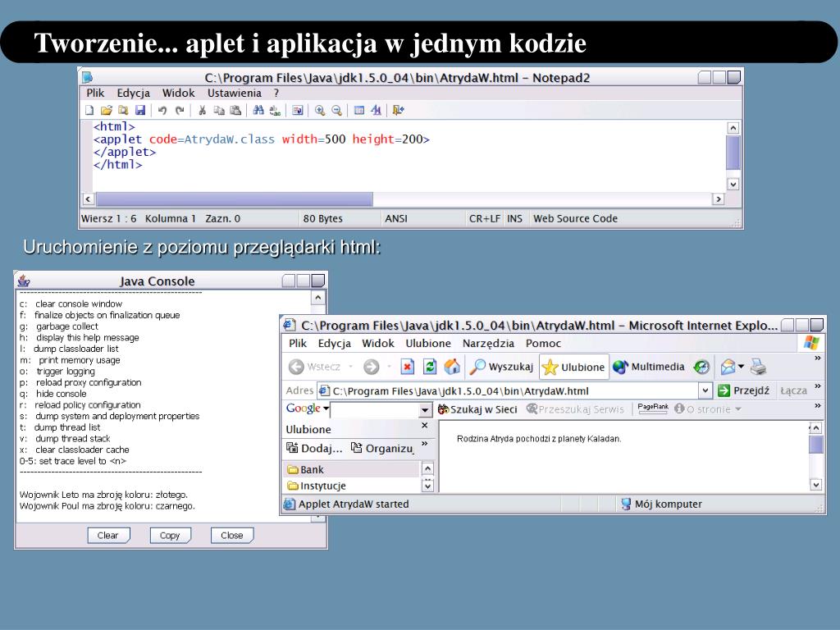The image size is (840, 630).
Task: Click the font customization icon in Notepad2
Action: (376, 111)
